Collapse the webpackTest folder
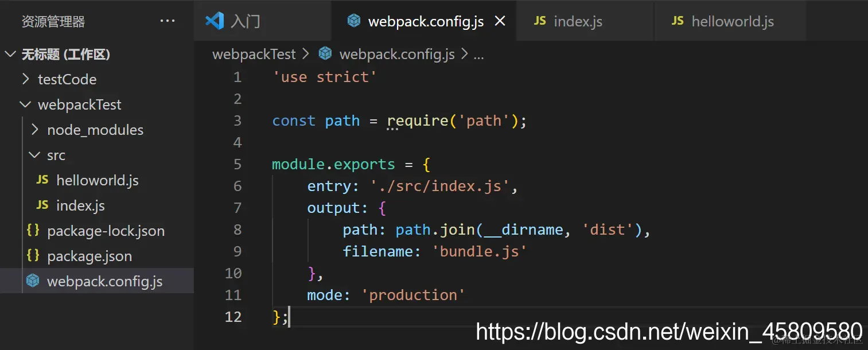Viewport: 868px width, 350px height. tap(25, 104)
